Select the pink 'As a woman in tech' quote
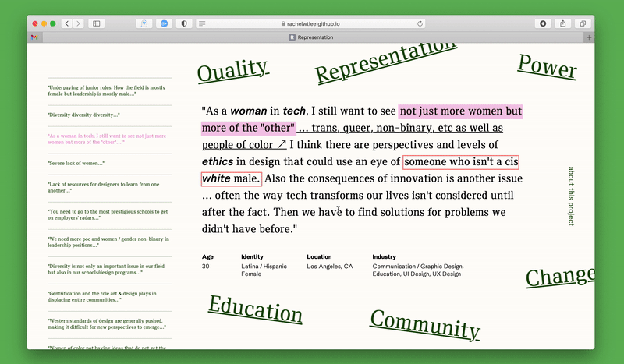The image size is (624, 364). tap(107, 139)
